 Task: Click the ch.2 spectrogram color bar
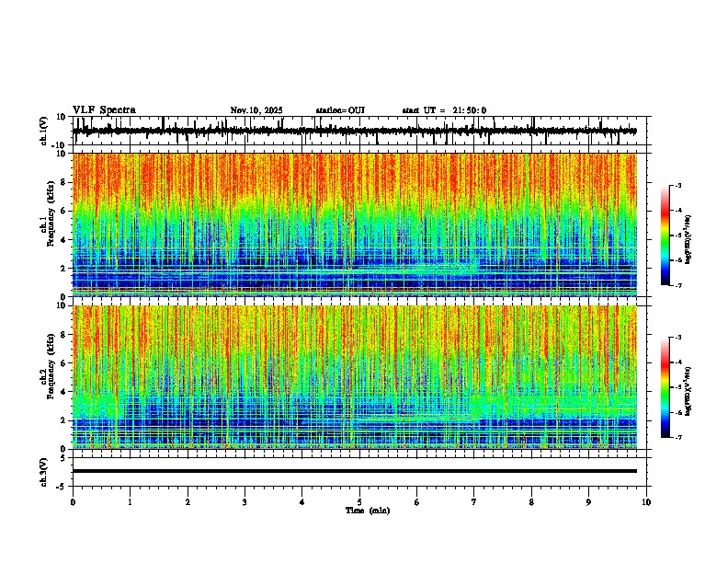click(665, 387)
